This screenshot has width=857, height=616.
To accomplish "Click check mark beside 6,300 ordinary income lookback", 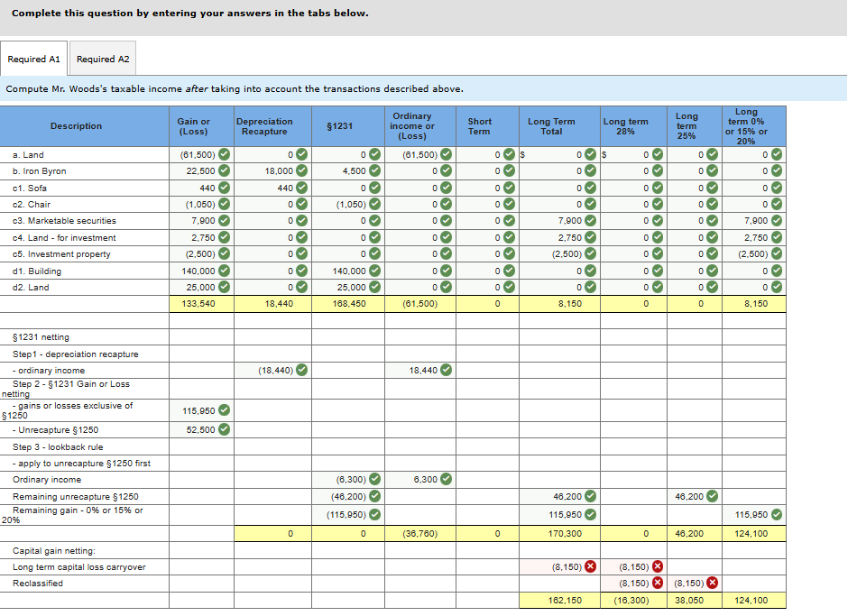I will tap(446, 479).
